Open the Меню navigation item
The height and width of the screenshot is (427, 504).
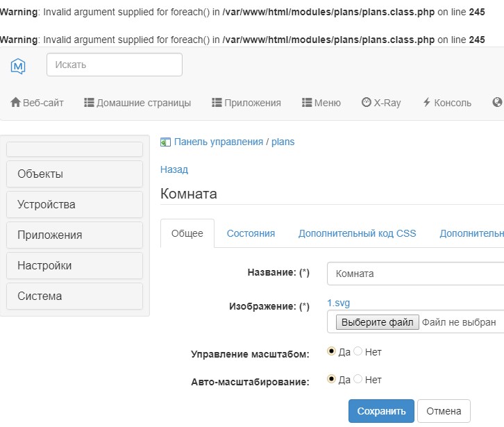pyautogui.click(x=321, y=103)
